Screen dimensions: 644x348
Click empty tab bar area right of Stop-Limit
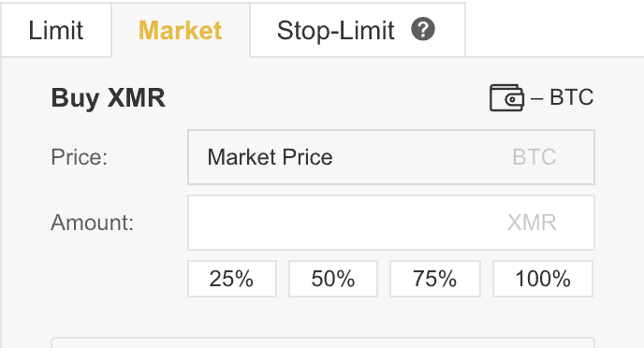pyautogui.click(x=554, y=30)
